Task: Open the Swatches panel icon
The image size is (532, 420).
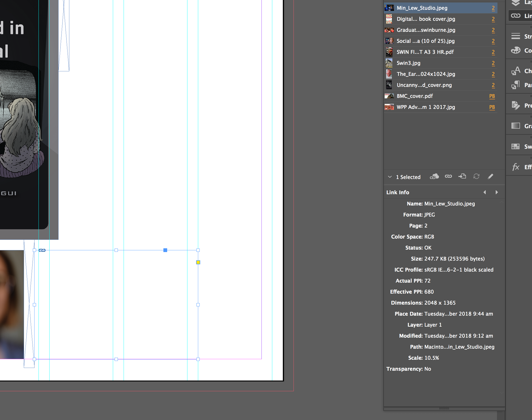Action: click(x=516, y=146)
